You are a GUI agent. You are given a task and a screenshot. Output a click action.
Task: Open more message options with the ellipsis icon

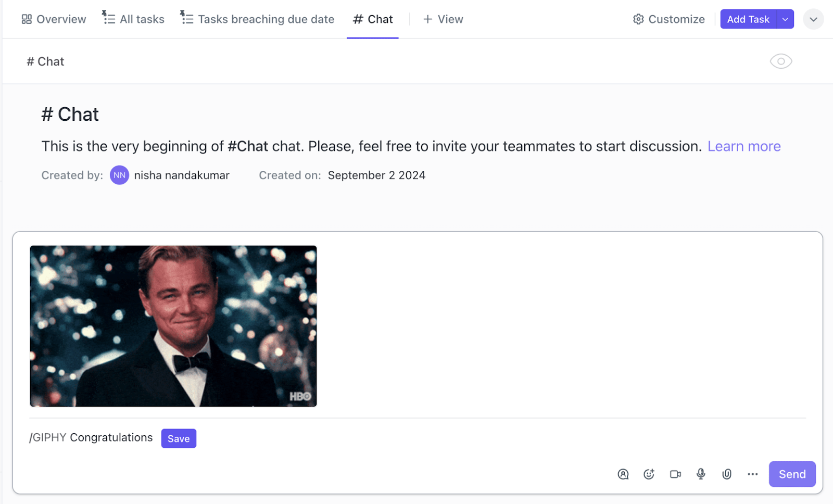click(752, 474)
